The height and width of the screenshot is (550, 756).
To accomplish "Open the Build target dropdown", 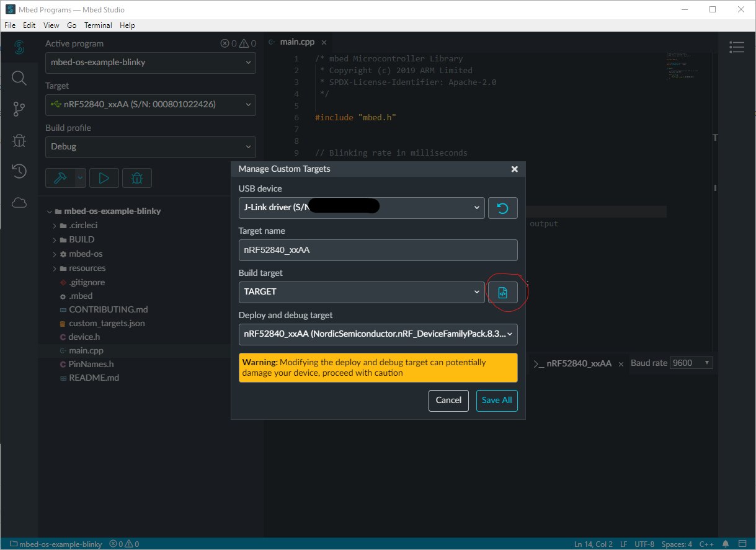I will (x=362, y=292).
